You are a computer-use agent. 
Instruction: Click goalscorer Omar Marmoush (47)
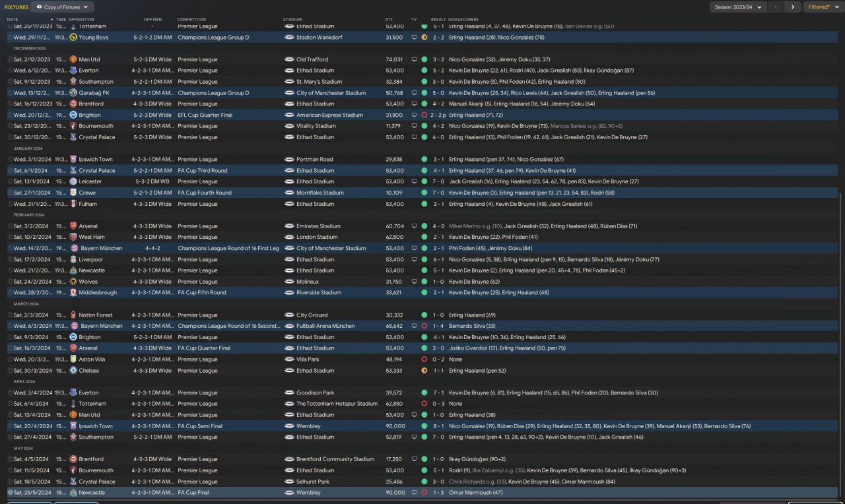(475, 492)
